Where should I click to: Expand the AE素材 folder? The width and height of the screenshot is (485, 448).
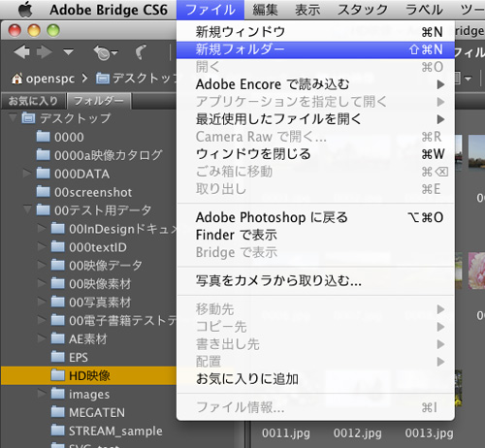click(42, 338)
